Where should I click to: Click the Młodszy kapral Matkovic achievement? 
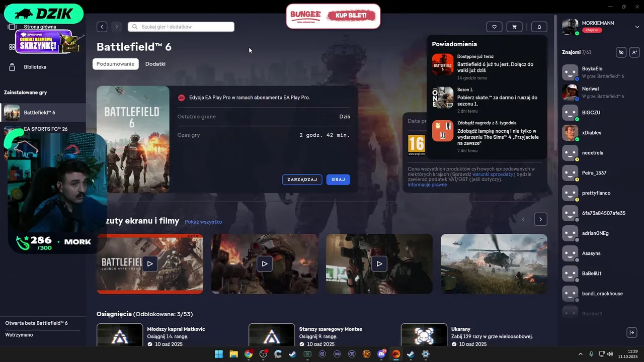coord(169,334)
